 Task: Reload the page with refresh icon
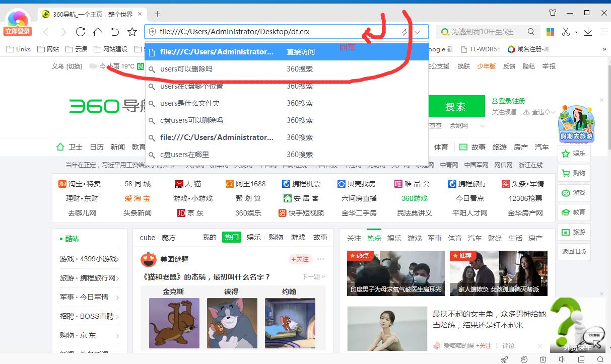tap(80, 32)
